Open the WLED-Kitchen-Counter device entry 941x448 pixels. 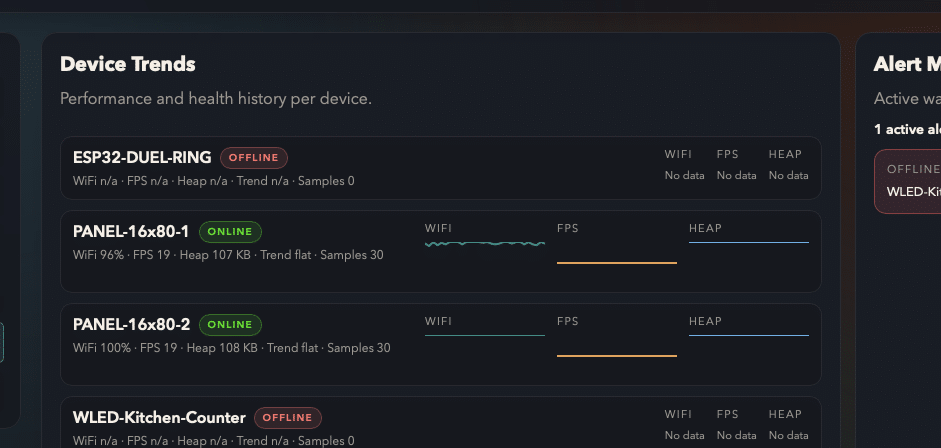pos(159,417)
